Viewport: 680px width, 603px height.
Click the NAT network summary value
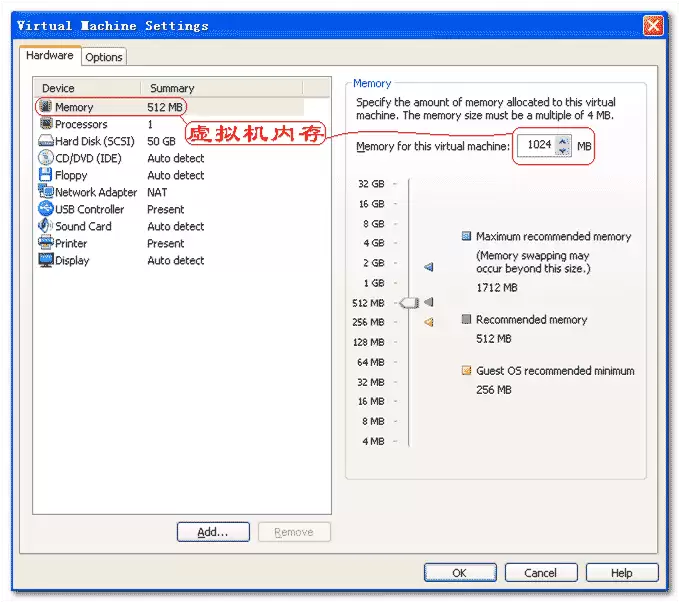[x=157, y=192]
